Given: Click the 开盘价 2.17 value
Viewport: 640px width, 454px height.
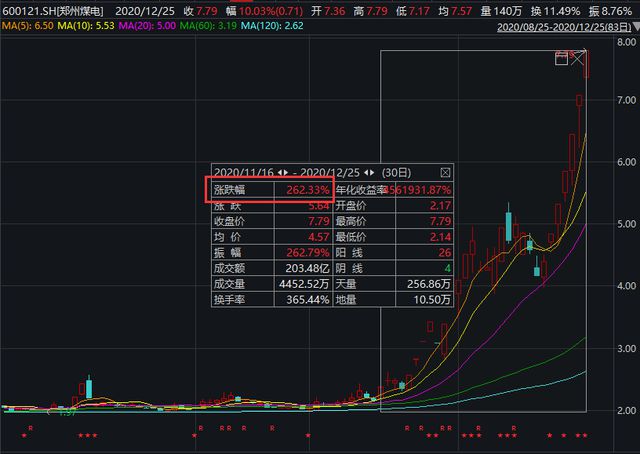Looking at the screenshot, I should [x=440, y=206].
